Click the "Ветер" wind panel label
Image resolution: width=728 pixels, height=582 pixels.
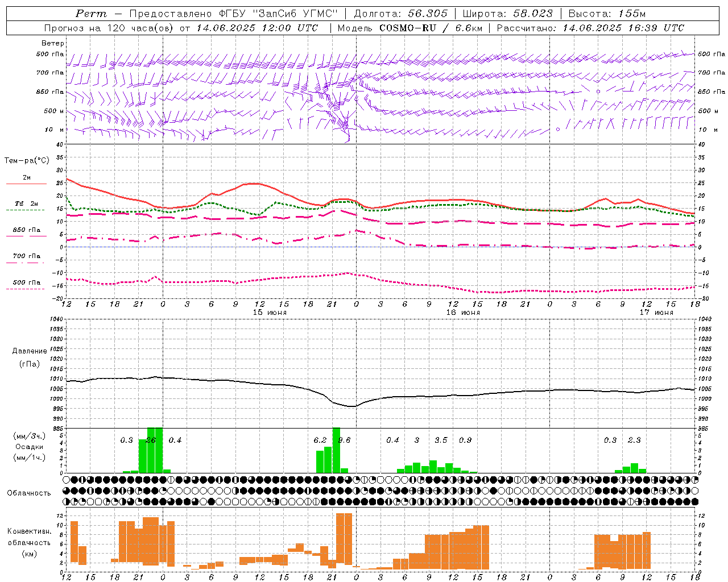(53, 43)
